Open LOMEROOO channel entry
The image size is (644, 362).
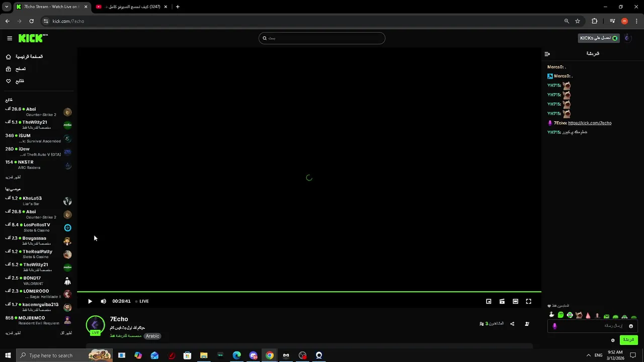tap(38, 294)
